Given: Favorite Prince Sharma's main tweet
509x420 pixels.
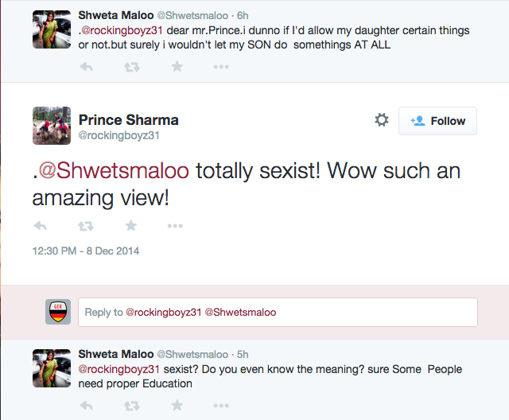Looking at the screenshot, I should pos(130,226).
